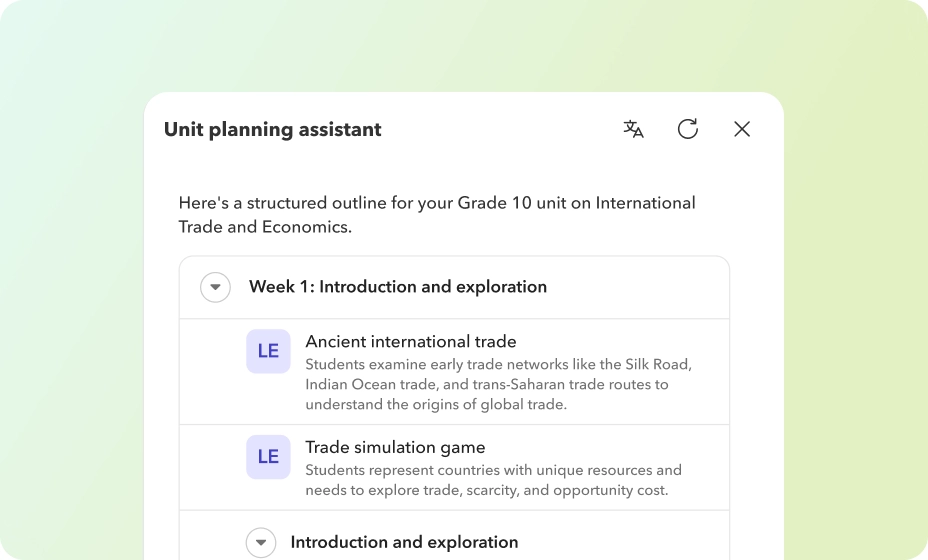Click LE badge beside Trade simulation game
Image resolution: width=928 pixels, height=560 pixels.
pos(268,457)
